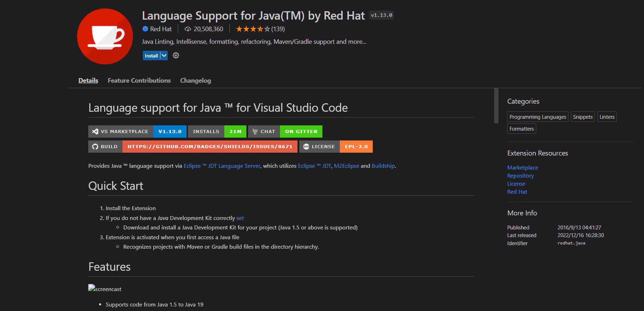Click the Published date 2016/9/13 04:41:27
Image resolution: width=644 pixels, height=311 pixels.
click(x=579, y=228)
